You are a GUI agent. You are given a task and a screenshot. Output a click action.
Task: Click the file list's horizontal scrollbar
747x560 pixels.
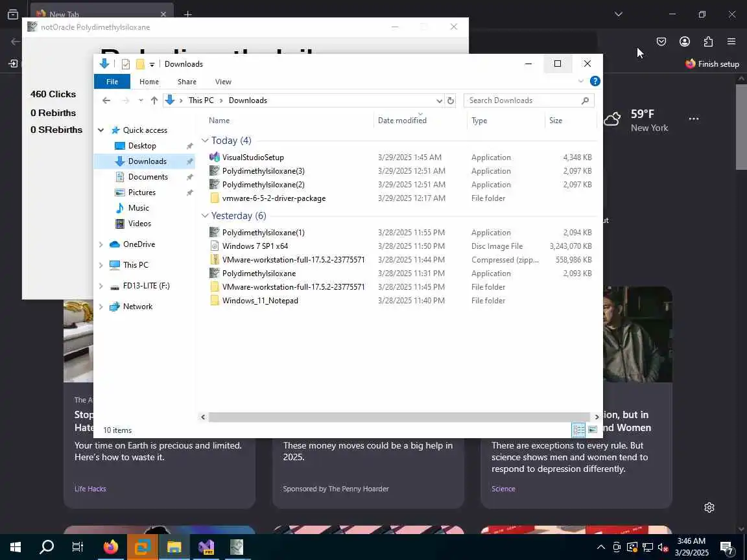(x=399, y=417)
